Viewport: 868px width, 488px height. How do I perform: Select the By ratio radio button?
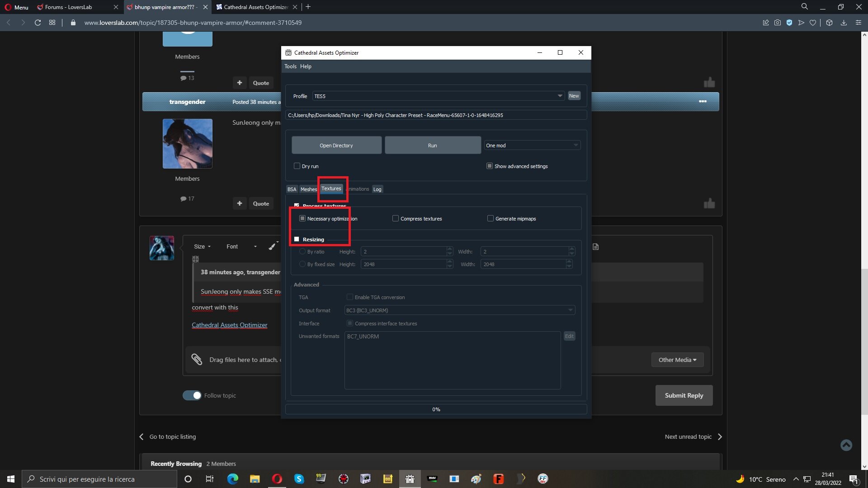point(302,252)
